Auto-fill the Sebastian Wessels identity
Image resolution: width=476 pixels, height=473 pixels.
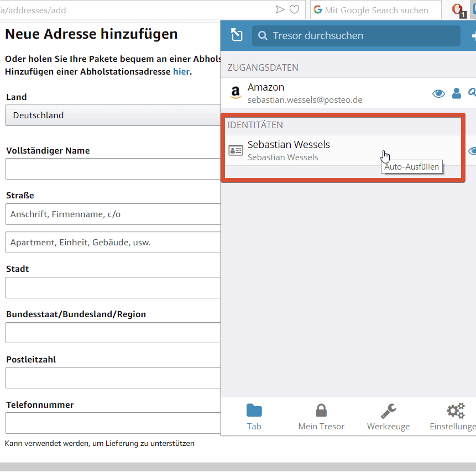coord(342,150)
